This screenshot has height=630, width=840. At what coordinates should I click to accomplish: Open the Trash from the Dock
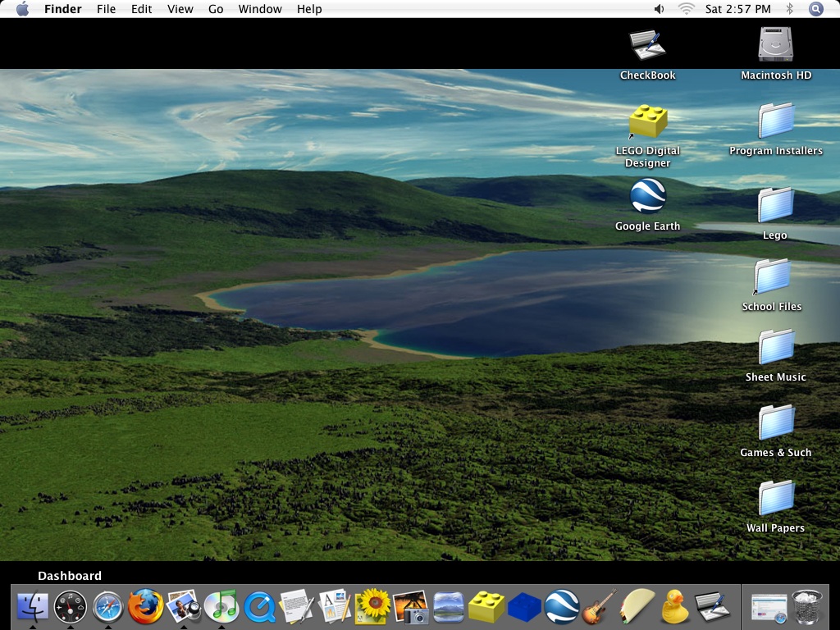(808, 607)
